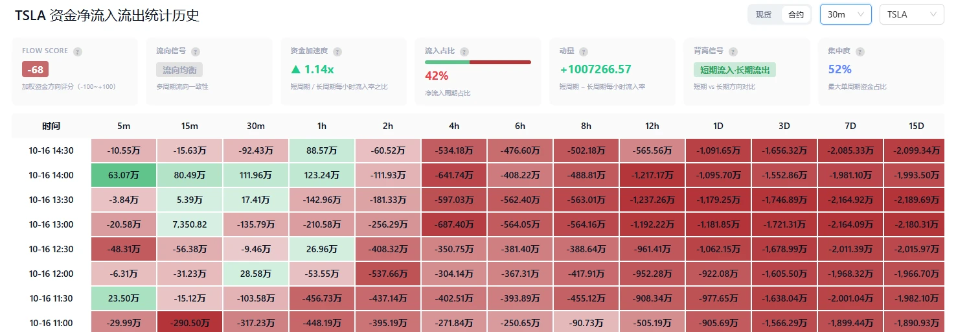Click the 7,350.82 cell
The image size is (980, 332).
tap(190, 224)
